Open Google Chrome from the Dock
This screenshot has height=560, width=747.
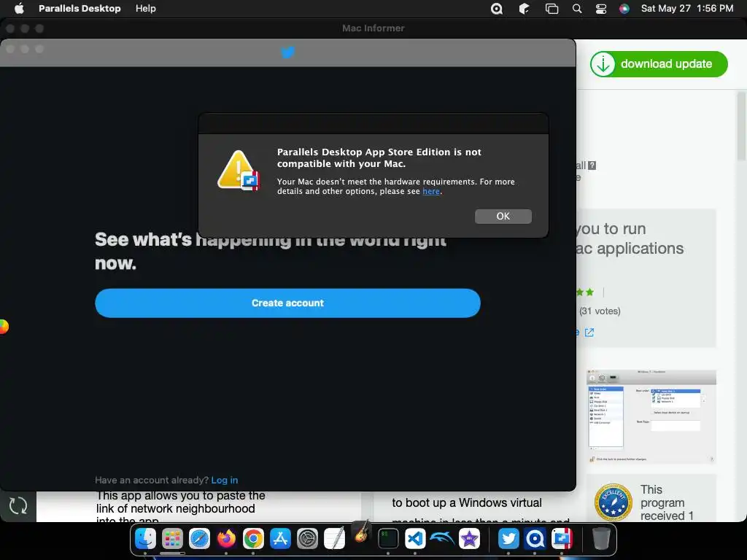(253, 539)
